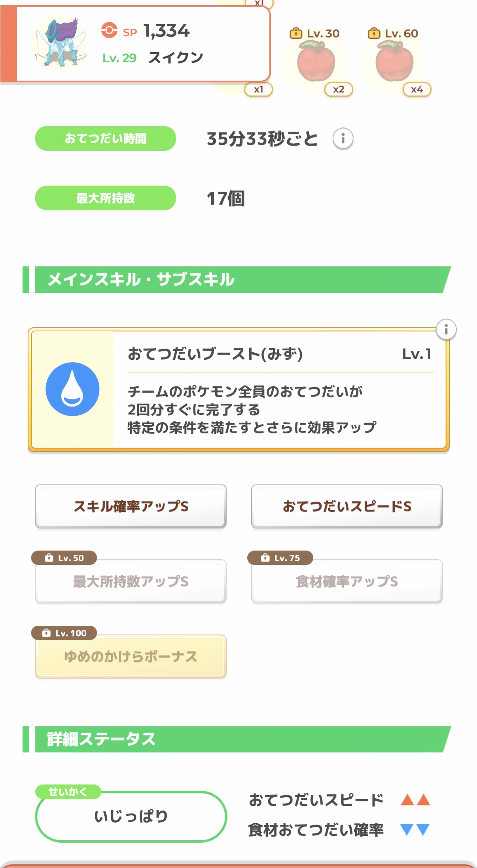477x868 pixels.
Task: Tap the 最大所持数 green label
Action: pyautogui.click(x=106, y=198)
